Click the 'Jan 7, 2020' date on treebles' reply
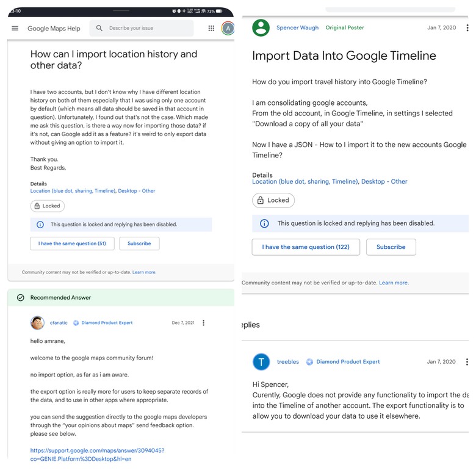The width and height of the screenshot is (476, 476). [x=441, y=362]
